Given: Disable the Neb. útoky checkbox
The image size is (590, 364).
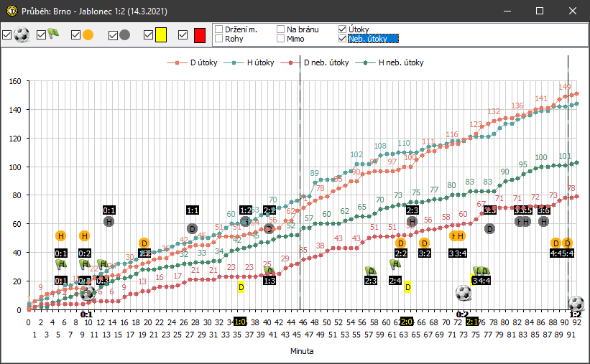Looking at the screenshot, I should click(x=342, y=39).
